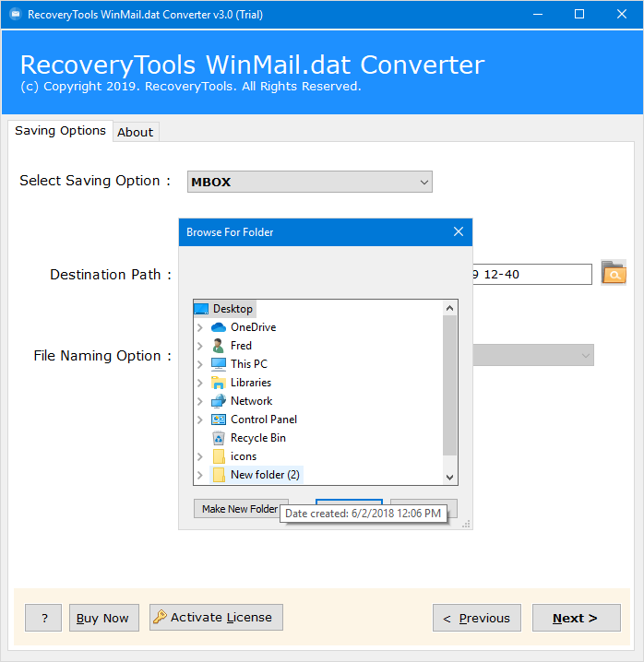Select the Fred label in the tree
The width and height of the screenshot is (644, 662).
pos(241,346)
